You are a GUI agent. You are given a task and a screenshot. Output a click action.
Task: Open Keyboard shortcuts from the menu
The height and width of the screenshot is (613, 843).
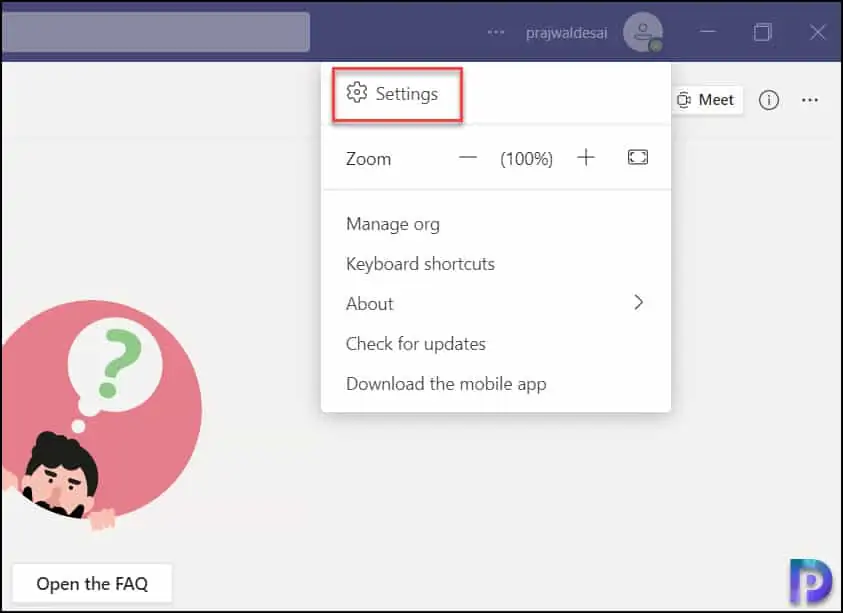point(420,264)
